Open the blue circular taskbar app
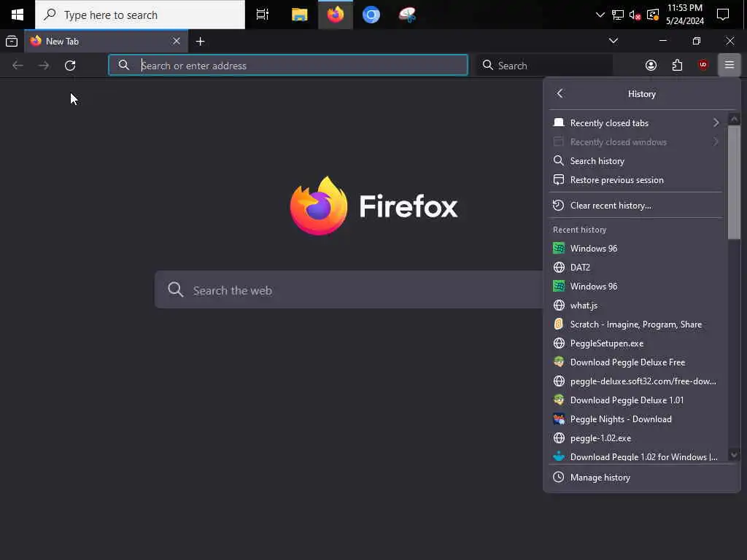Viewport: 747px width, 560px height. (x=371, y=15)
